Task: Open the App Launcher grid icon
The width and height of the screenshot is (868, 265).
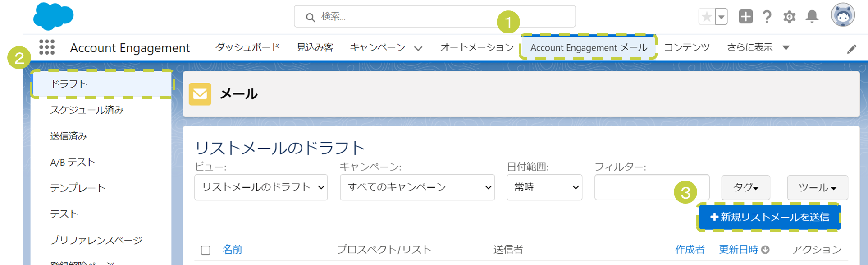Action: (47, 47)
